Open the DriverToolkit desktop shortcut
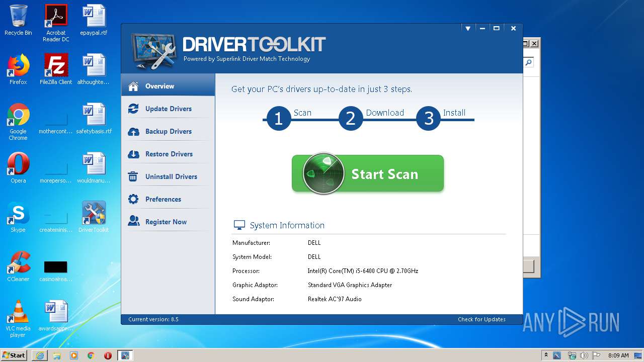The image size is (644, 362). (x=94, y=217)
